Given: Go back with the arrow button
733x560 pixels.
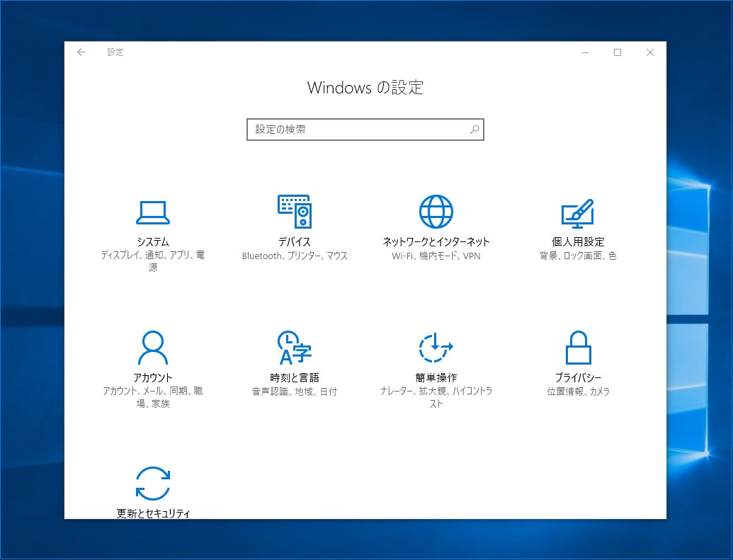Looking at the screenshot, I should click(81, 52).
